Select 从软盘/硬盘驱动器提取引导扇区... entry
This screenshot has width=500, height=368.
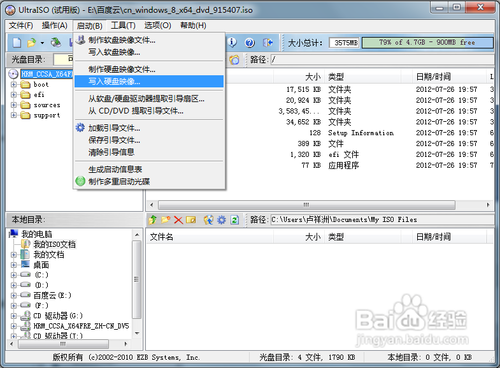pos(149,99)
